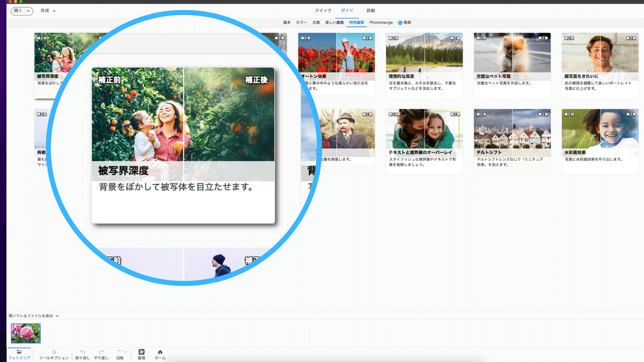This screenshot has height=362, width=644.
Task: Open the 理想的な風景 guided edit card
Action: (x=425, y=65)
